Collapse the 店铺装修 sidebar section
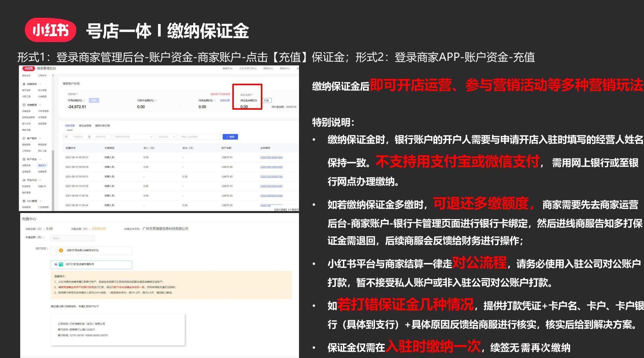The height and width of the screenshot is (358, 644). click(40, 84)
